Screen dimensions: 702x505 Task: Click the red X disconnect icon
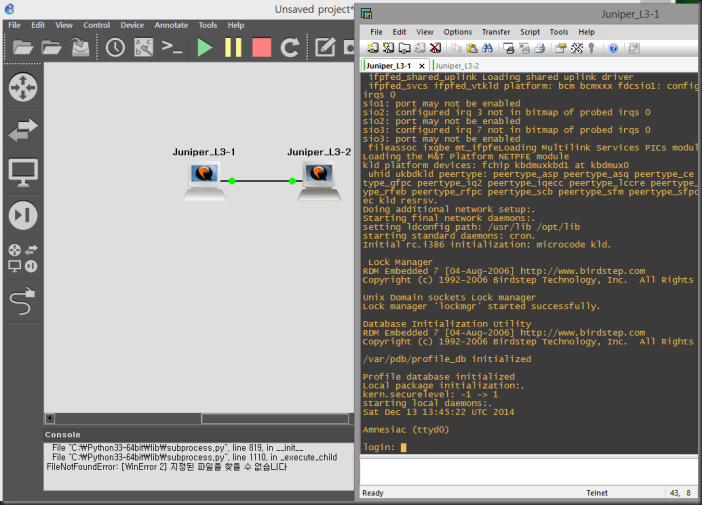[435, 48]
